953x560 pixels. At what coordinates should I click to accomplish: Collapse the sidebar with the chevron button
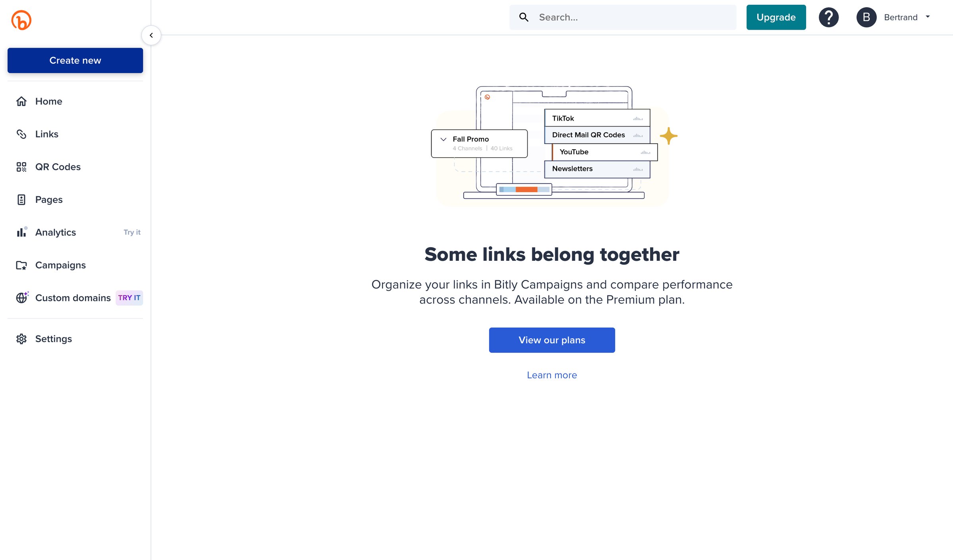click(x=151, y=35)
